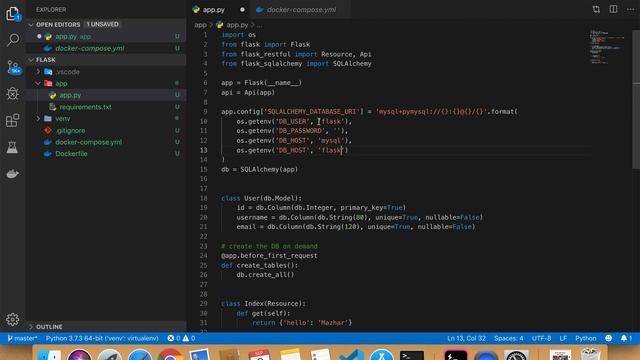This screenshot has width=640, height=360.
Task: Open the Test flask icon view
Action: 13,147
